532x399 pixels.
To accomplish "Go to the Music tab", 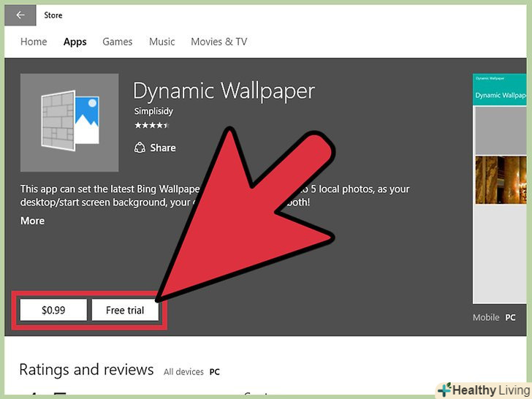I will [x=161, y=42].
